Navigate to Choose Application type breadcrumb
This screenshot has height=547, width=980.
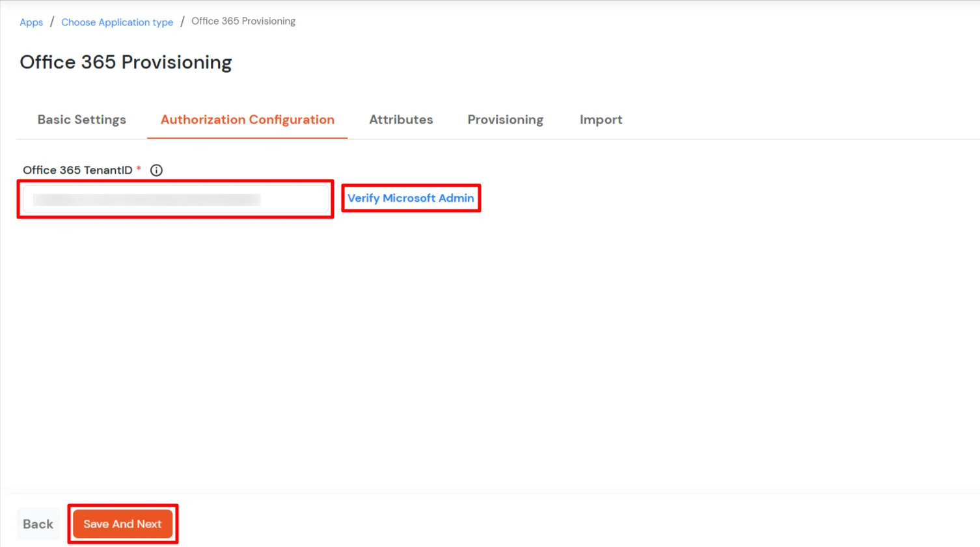[x=116, y=21]
